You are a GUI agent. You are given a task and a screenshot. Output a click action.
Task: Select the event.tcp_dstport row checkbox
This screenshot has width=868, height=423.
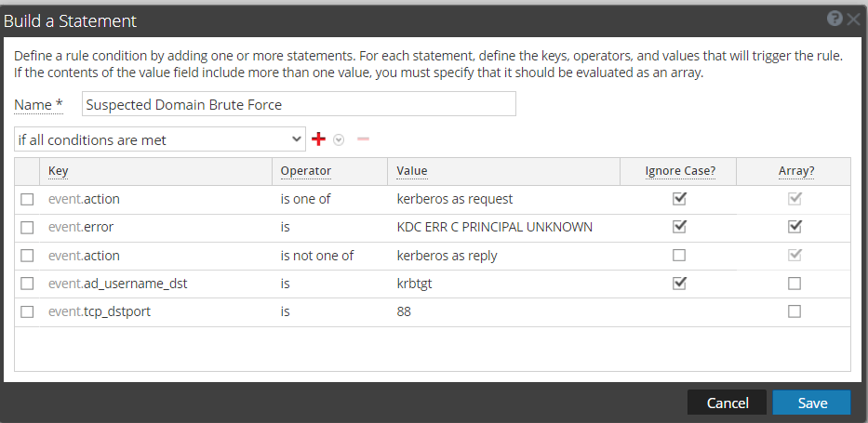click(x=27, y=312)
